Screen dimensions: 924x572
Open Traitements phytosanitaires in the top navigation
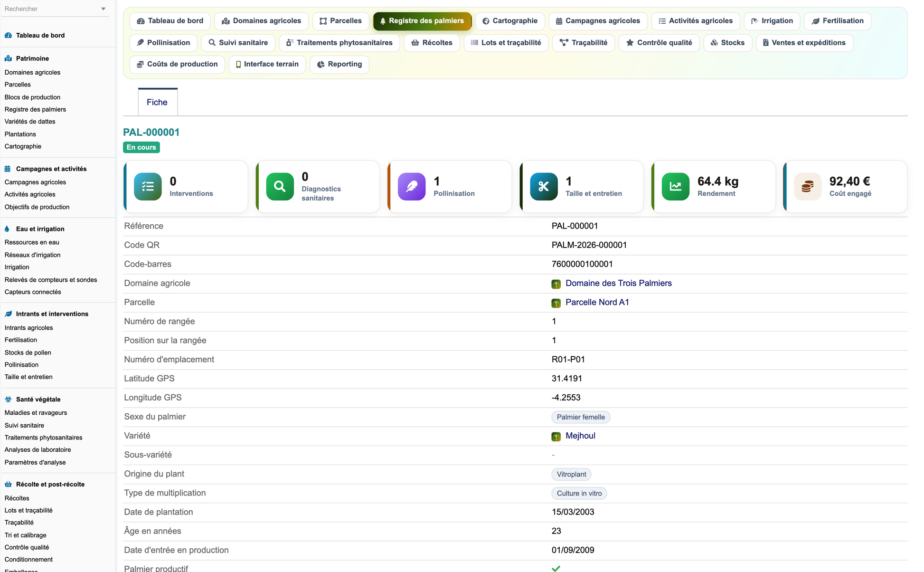click(x=339, y=43)
